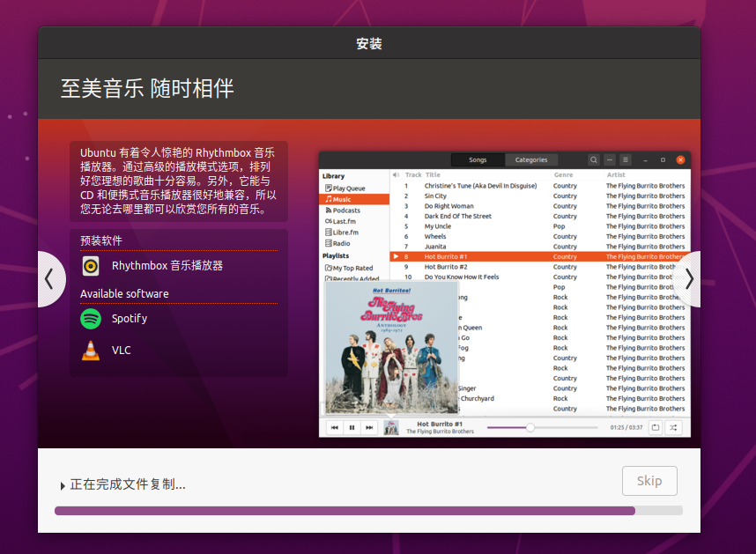Click the Track column header
This screenshot has height=554, width=756.
tap(413, 175)
